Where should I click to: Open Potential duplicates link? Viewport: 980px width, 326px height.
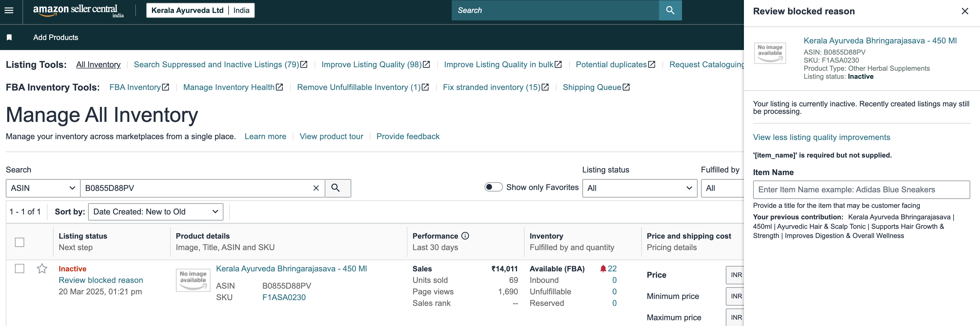615,65
